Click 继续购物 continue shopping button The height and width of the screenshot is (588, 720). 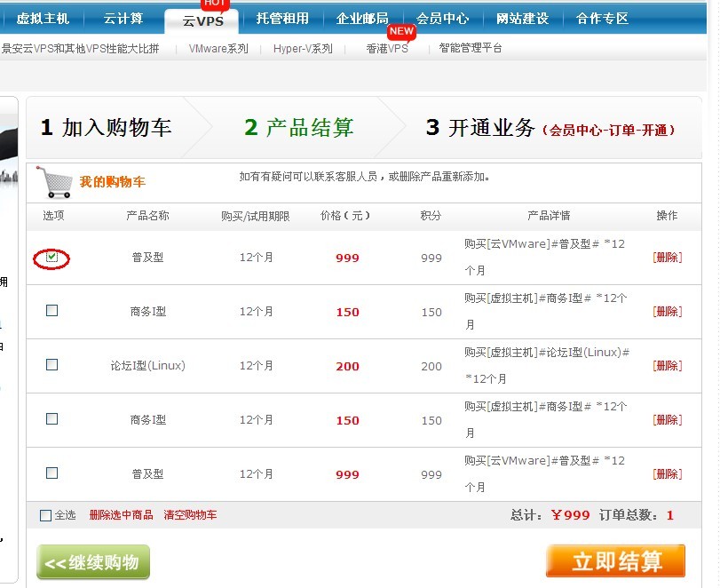[93, 562]
